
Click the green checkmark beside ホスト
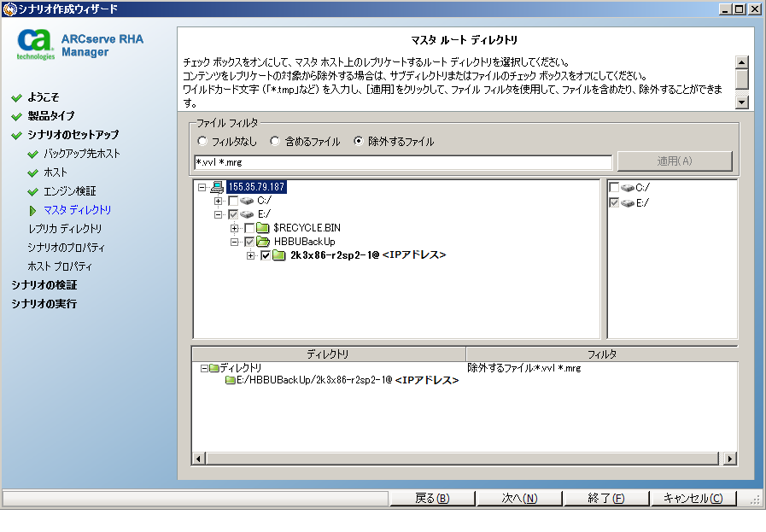point(32,173)
